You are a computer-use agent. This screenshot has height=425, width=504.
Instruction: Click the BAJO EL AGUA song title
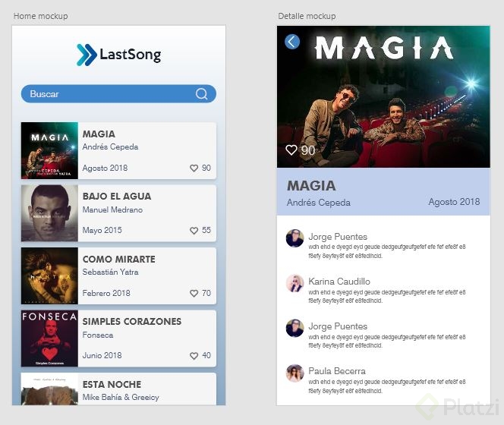click(x=117, y=196)
